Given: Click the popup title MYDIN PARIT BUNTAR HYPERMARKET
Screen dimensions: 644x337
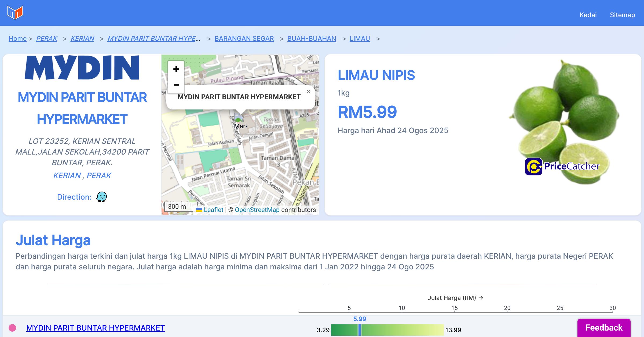Looking at the screenshot, I should pos(239,97).
